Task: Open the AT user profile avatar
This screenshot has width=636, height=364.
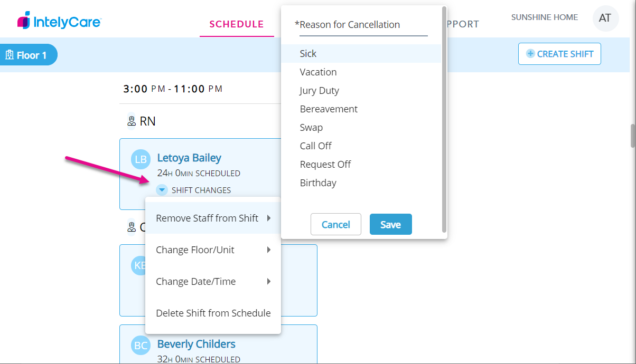Action: (605, 18)
